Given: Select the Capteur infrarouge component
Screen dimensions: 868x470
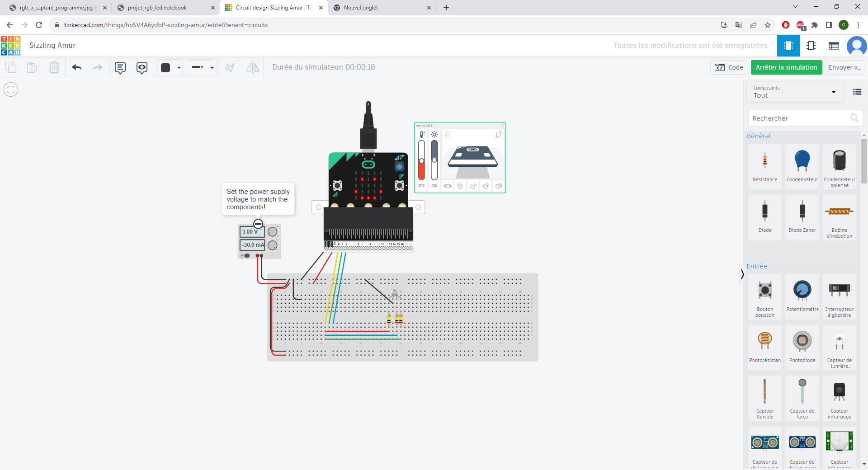Looking at the screenshot, I should (840, 398).
